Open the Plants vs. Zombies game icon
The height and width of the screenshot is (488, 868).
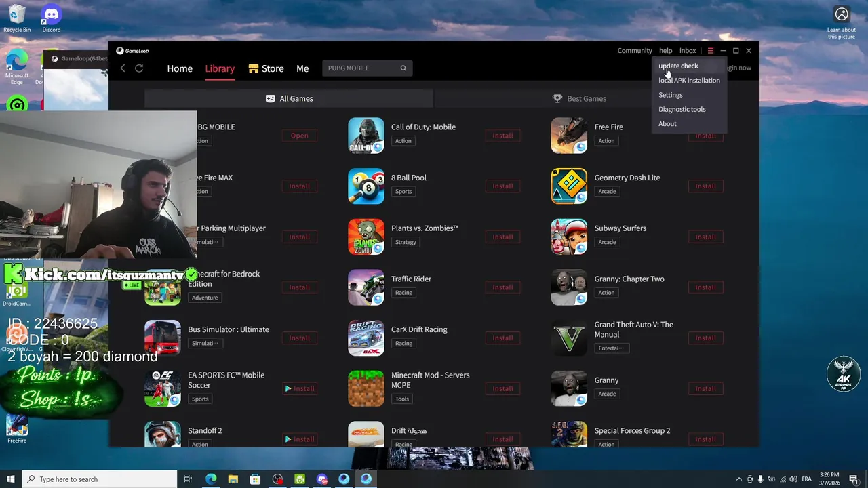[x=366, y=237]
